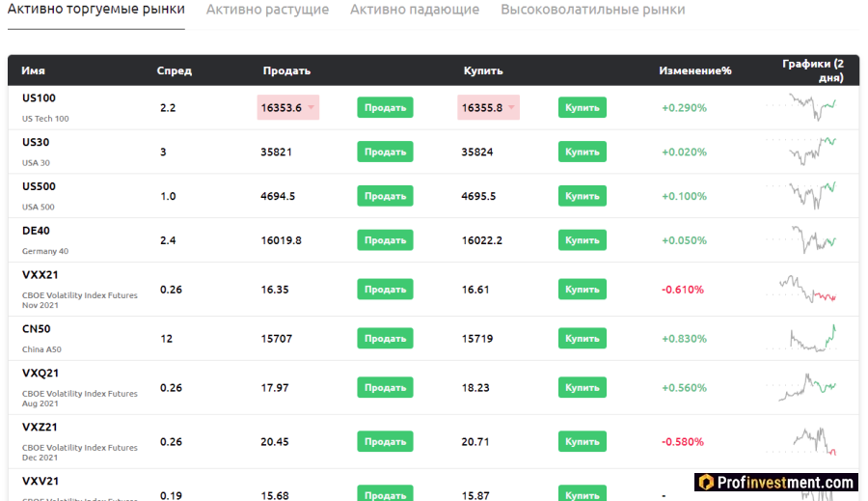Click the US100 buy price 16355.8
The image size is (868, 501).
point(488,107)
